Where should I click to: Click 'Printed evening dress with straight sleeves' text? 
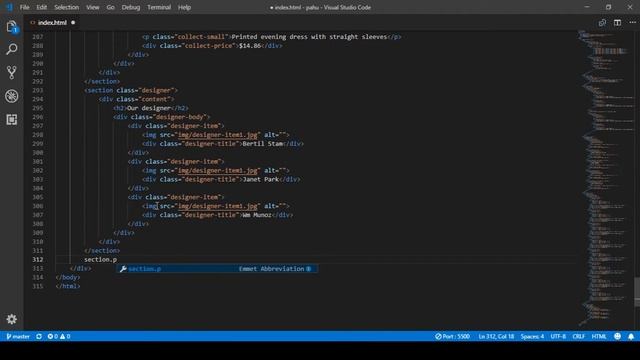coord(309,37)
